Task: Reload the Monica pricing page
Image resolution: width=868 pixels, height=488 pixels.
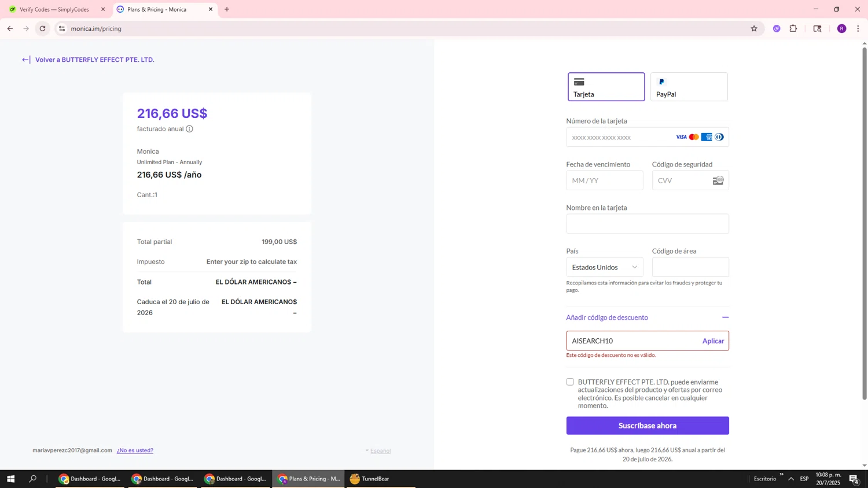Action: [x=42, y=28]
